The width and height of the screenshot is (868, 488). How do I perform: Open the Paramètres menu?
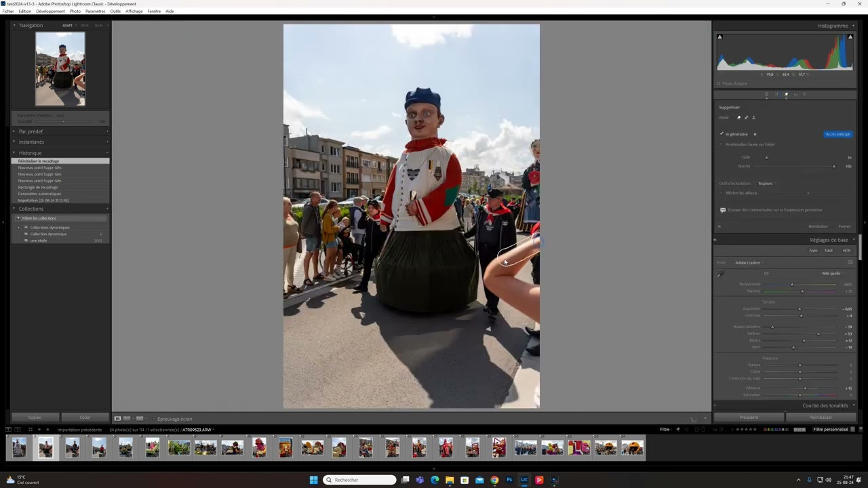tap(96, 11)
